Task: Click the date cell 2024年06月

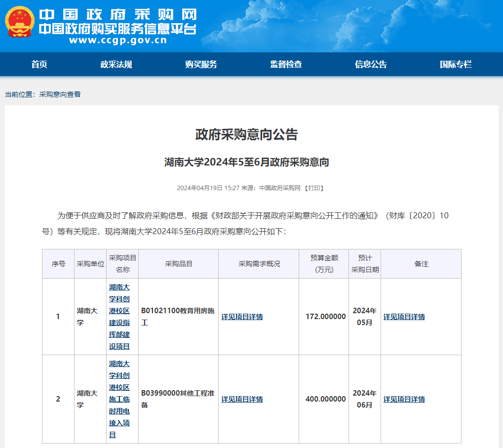Action: 365,399
